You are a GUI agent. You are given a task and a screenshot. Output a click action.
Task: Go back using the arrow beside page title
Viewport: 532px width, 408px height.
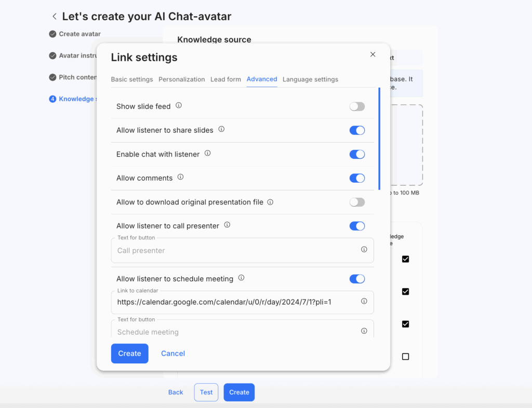click(54, 17)
